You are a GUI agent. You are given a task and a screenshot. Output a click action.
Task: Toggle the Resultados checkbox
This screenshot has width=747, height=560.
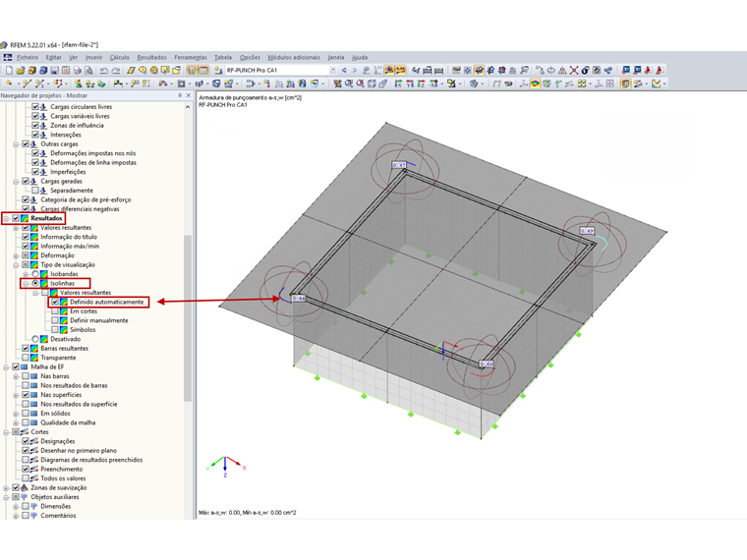click(16, 218)
